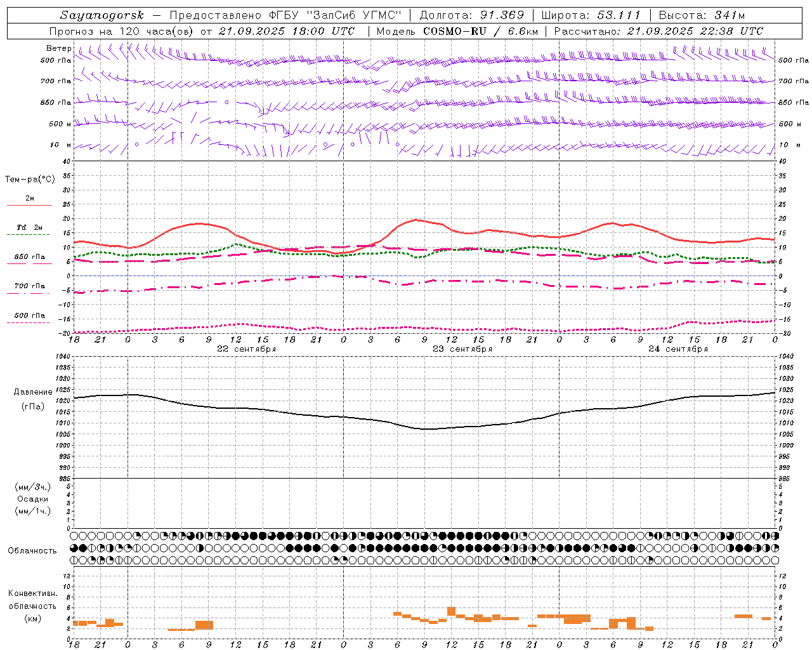Click the left '500 м' wind level label
Screen dimensions: 812x650
point(61,124)
